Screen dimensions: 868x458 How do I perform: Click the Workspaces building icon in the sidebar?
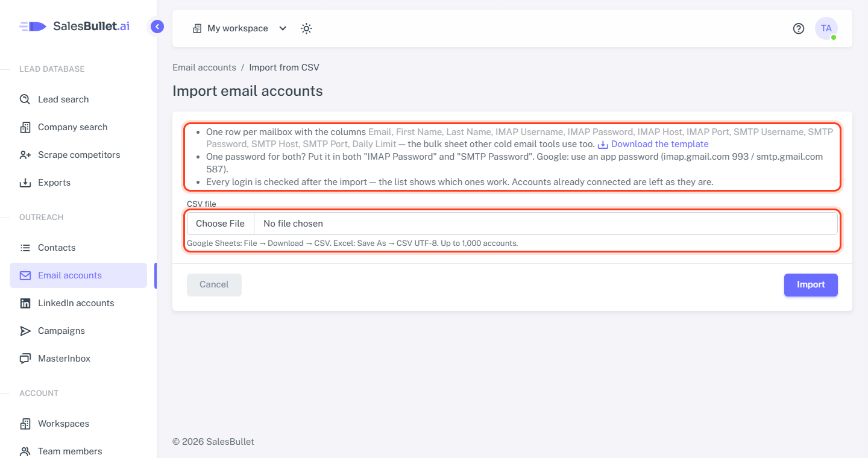pyautogui.click(x=25, y=424)
